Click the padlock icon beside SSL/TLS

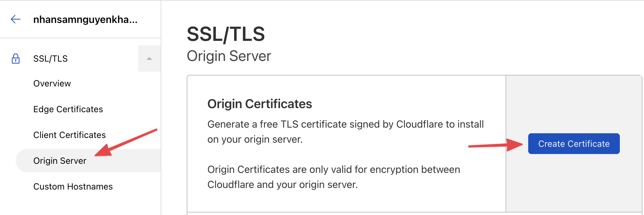click(16, 58)
